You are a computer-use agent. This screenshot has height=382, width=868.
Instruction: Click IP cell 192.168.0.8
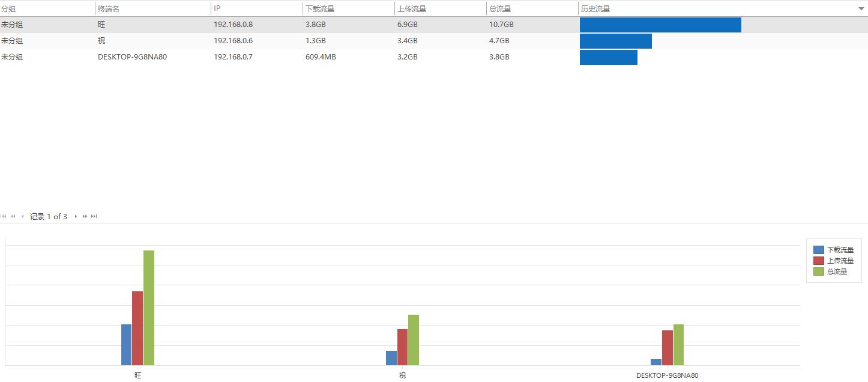coord(257,25)
